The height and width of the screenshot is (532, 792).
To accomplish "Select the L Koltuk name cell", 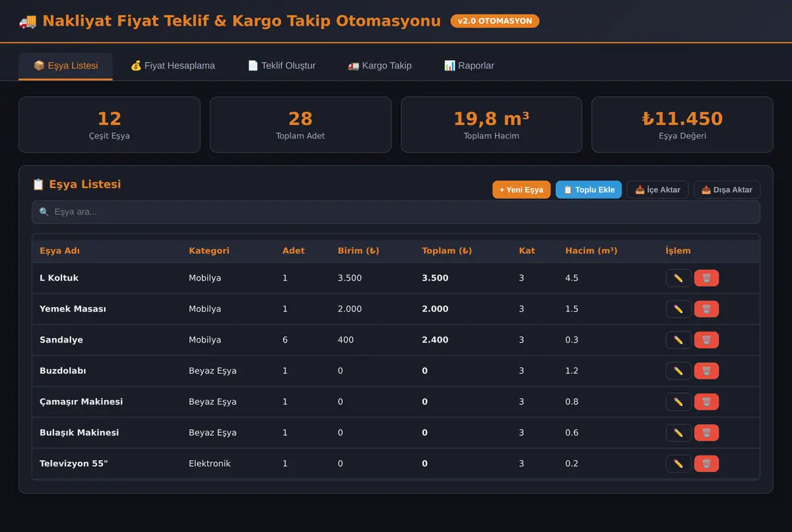I will 59,278.
